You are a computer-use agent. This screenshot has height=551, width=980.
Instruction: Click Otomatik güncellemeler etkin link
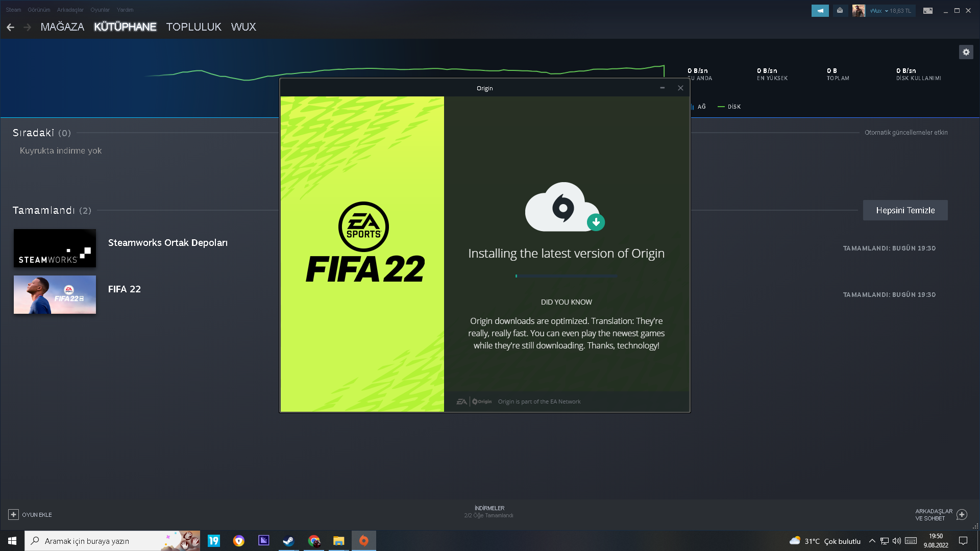pyautogui.click(x=905, y=133)
